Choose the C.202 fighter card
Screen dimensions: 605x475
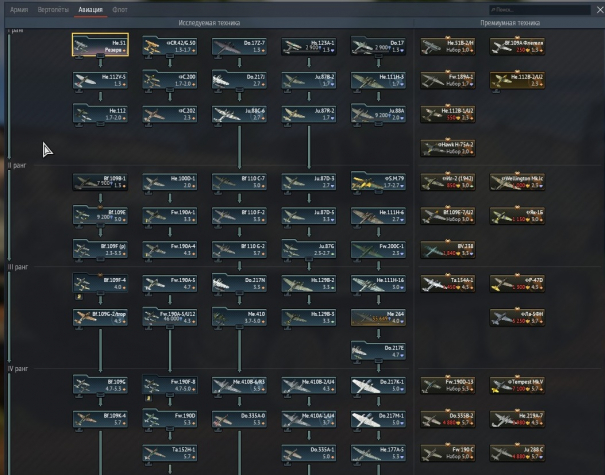[x=170, y=114]
